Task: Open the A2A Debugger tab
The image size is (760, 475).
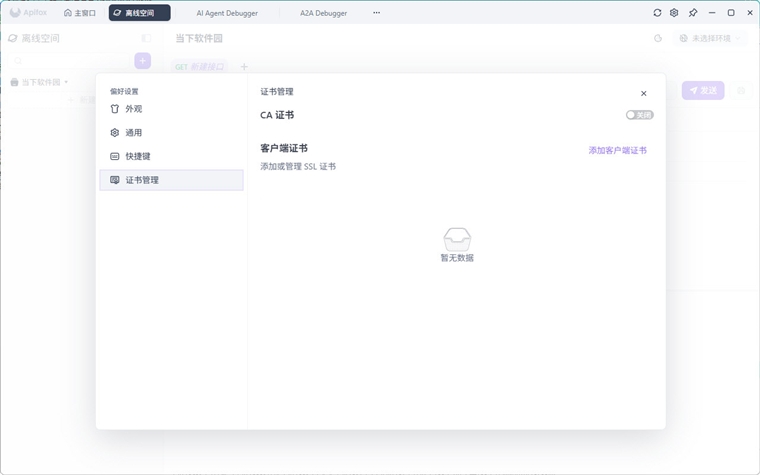Action: tap(323, 13)
